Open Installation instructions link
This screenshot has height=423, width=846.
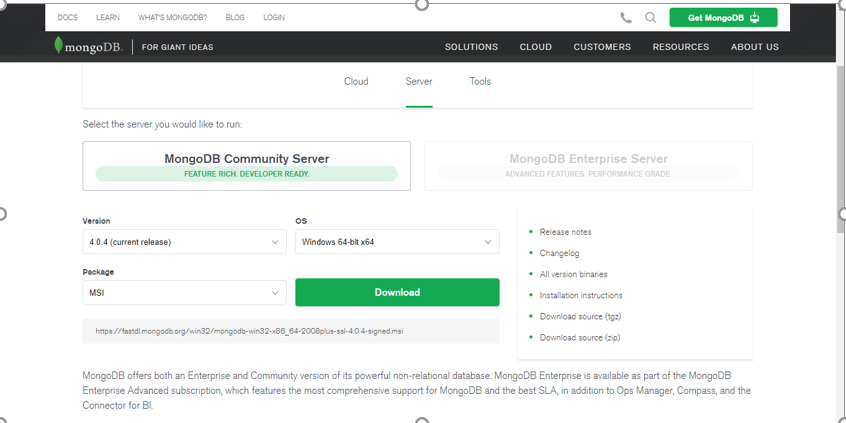pyautogui.click(x=581, y=295)
